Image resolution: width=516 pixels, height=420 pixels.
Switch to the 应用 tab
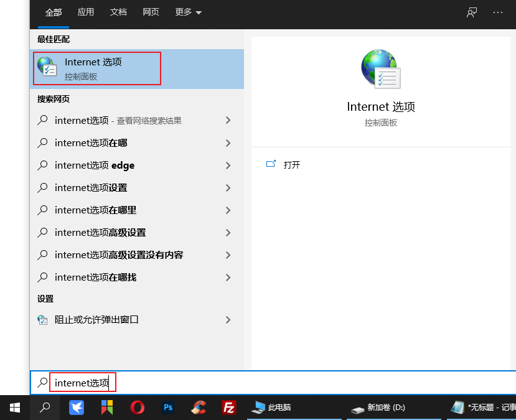[x=86, y=12]
